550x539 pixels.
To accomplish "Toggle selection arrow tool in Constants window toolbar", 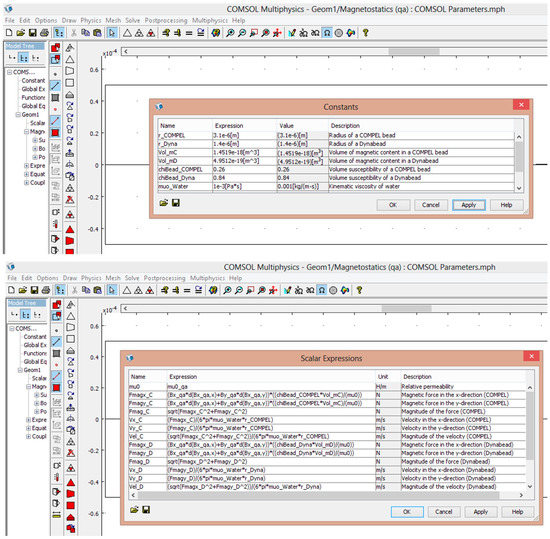I will pyautogui.click(x=112, y=33).
